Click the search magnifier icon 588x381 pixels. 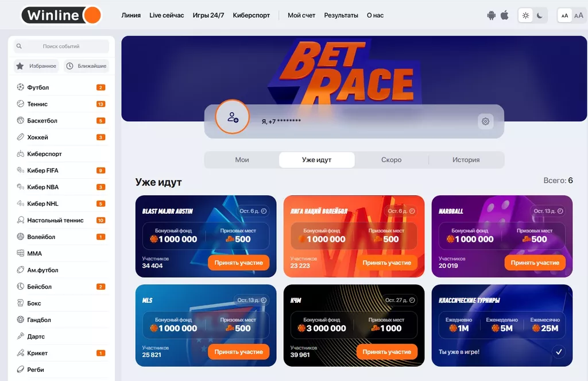19,46
